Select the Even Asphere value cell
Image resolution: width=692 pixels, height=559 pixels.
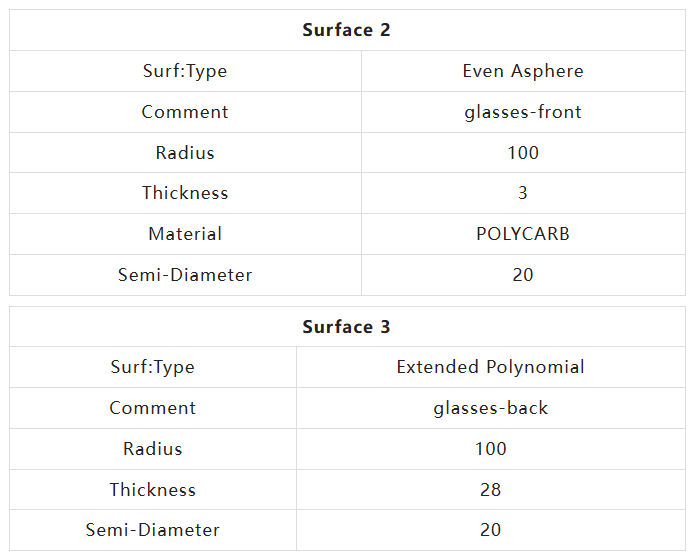[x=523, y=71]
